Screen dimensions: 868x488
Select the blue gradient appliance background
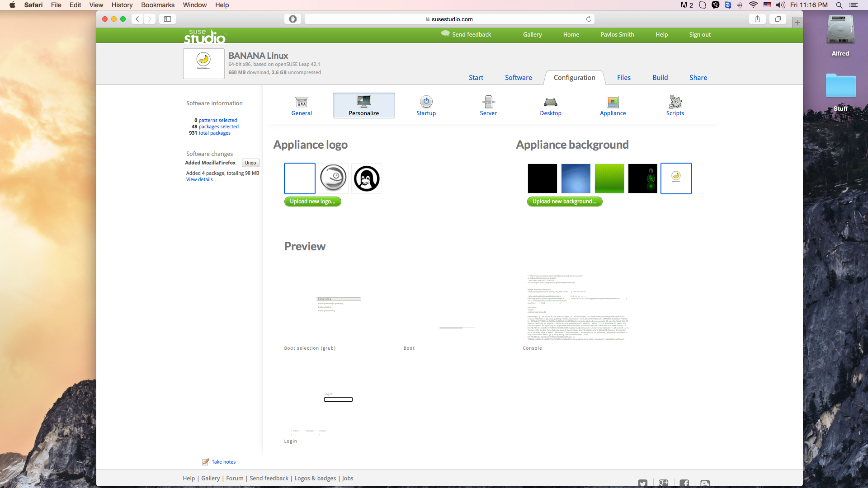[576, 178]
